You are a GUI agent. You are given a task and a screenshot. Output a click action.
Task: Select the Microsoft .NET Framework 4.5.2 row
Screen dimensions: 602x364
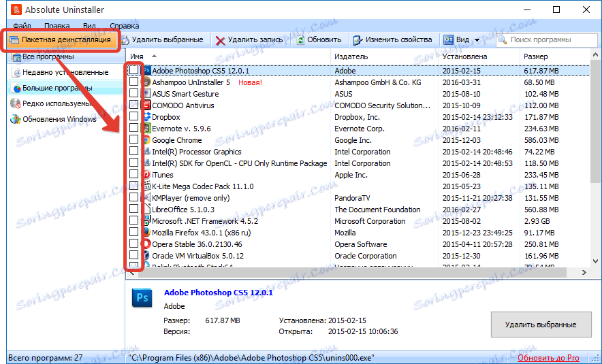pyautogui.click(x=358, y=221)
